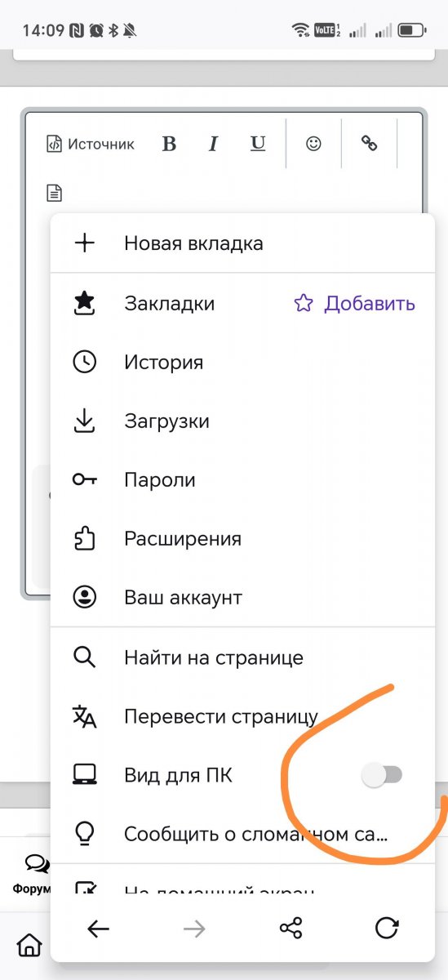Click the Расширения puzzle piece icon
This screenshot has width=448, height=980.
point(85,539)
